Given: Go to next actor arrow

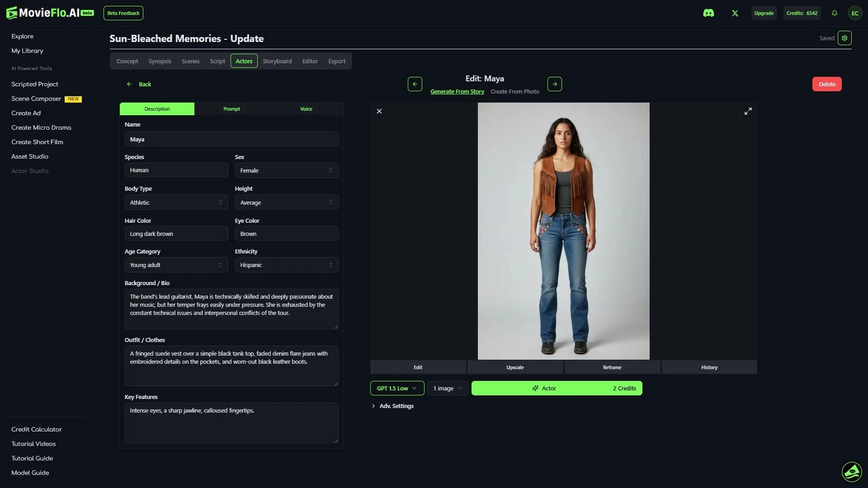Looking at the screenshot, I should [555, 84].
